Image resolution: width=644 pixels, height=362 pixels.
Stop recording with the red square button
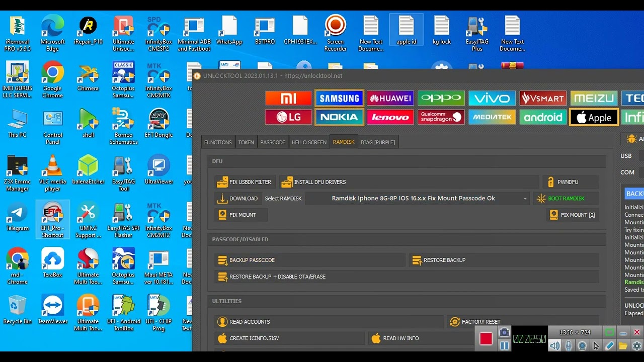click(486, 339)
